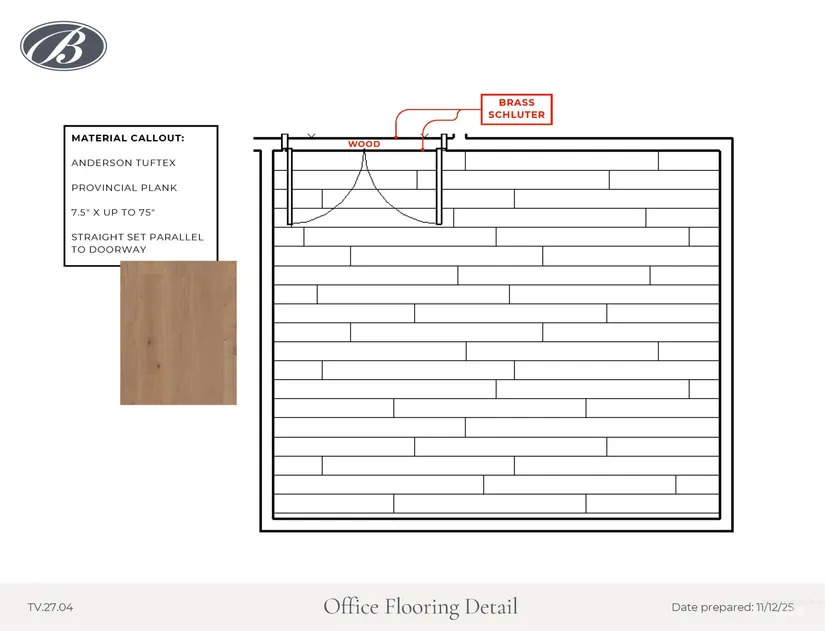Select the TV.27.04 sheet number
Image resolution: width=825 pixels, height=631 pixels.
click(x=50, y=607)
